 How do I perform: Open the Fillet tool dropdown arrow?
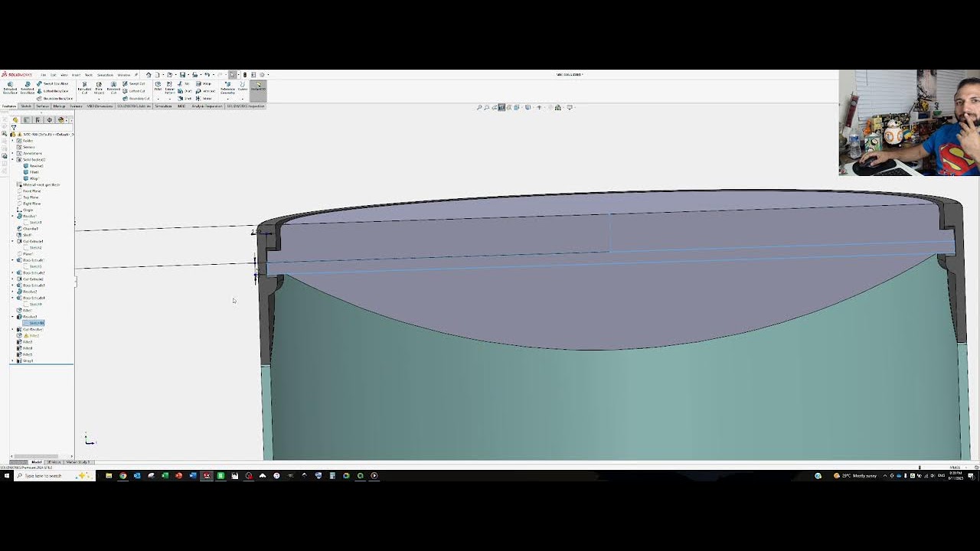(158, 99)
